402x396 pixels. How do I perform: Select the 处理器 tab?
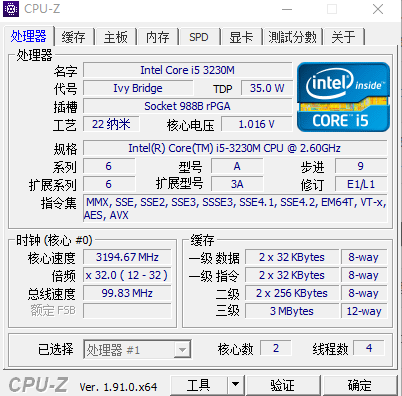(29, 36)
